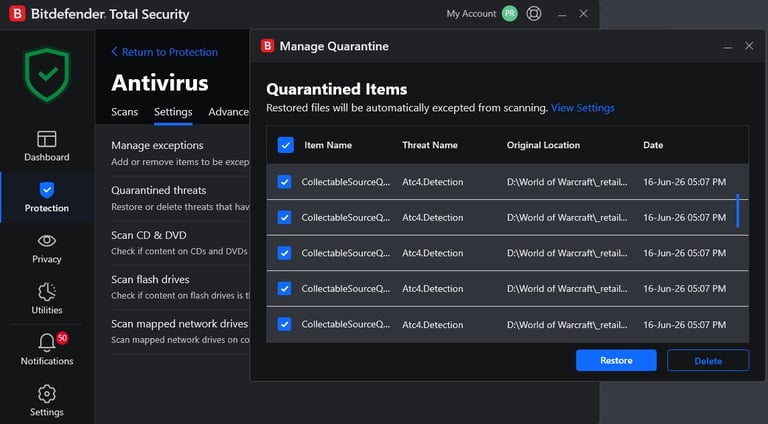Viewport: 768px width, 424px height.
Task: Click the Manage Quarantine B logo
Action: (x=267, y=46)
